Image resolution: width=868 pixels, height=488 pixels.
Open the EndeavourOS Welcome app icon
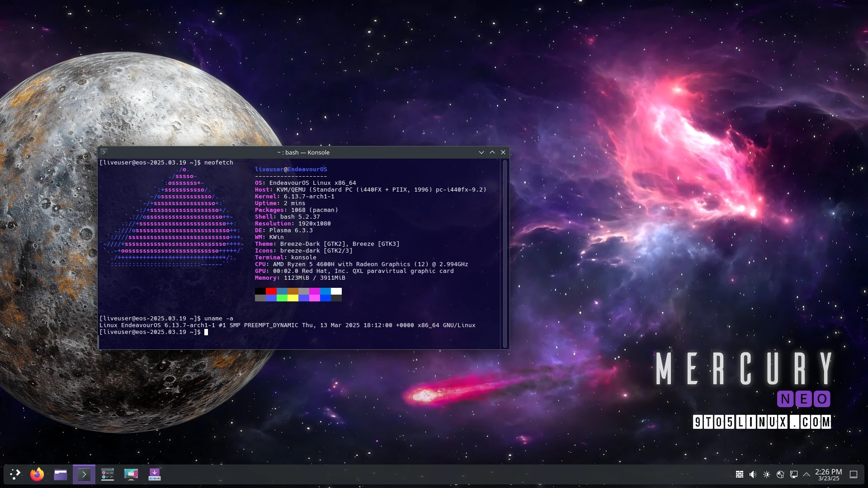click(x=108, y=474)
